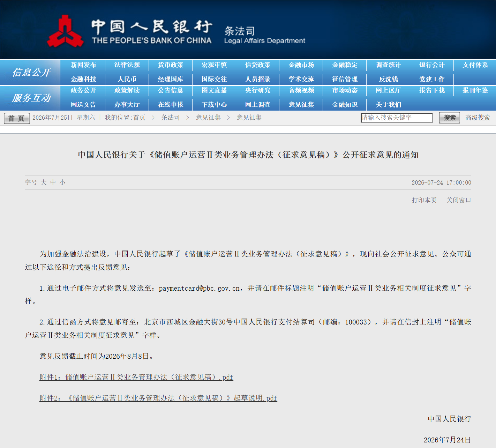Screen dimensions: 496x448
Task: Select 信贷政策 in navigation
Action: point(258,65)
